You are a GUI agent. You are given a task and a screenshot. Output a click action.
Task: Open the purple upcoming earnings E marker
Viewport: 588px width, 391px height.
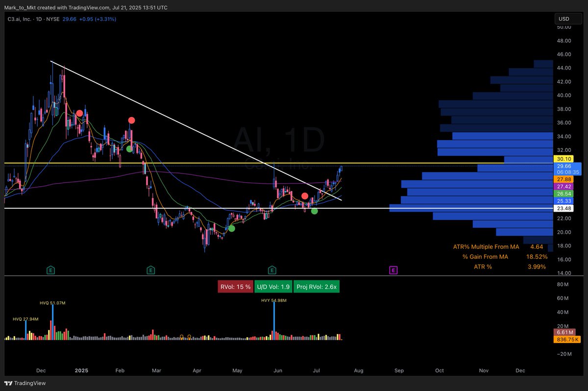pyautogui.click(x=393, y=270)
